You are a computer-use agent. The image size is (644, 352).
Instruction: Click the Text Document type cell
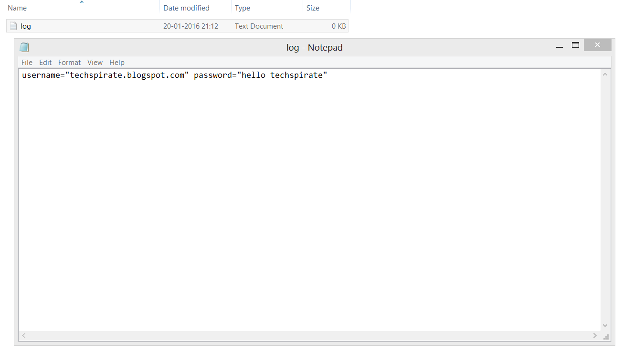[259, 26]
